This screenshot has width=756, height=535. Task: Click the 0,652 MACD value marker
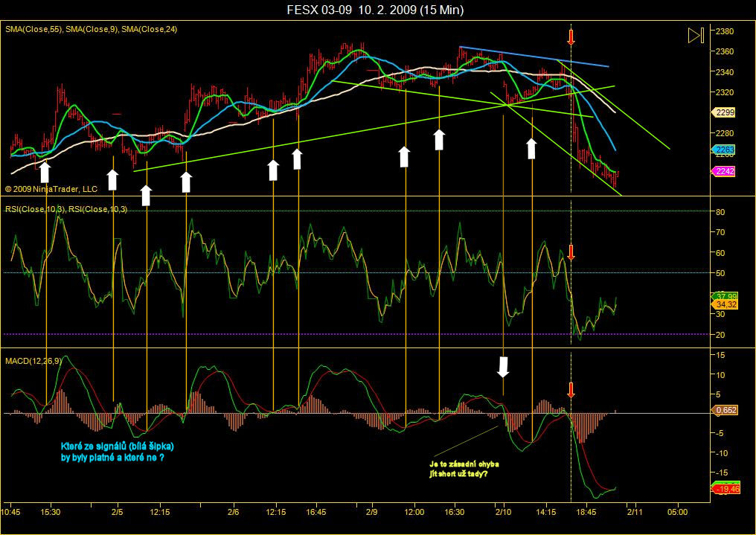coord(725,410)
